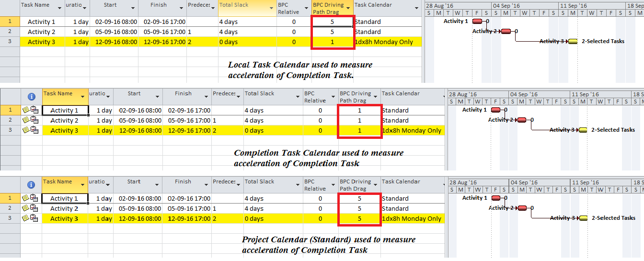The width and height of the screenshot is (644, 261).
Task: Click the Activity 3 name cell in top grid
Action: click(42, 42)
